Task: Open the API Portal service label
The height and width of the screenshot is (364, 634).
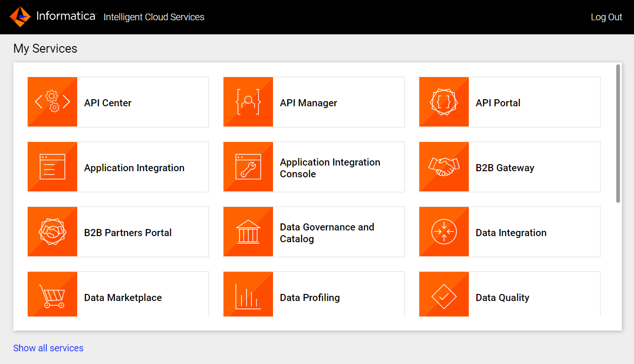Action: point(498,103)
